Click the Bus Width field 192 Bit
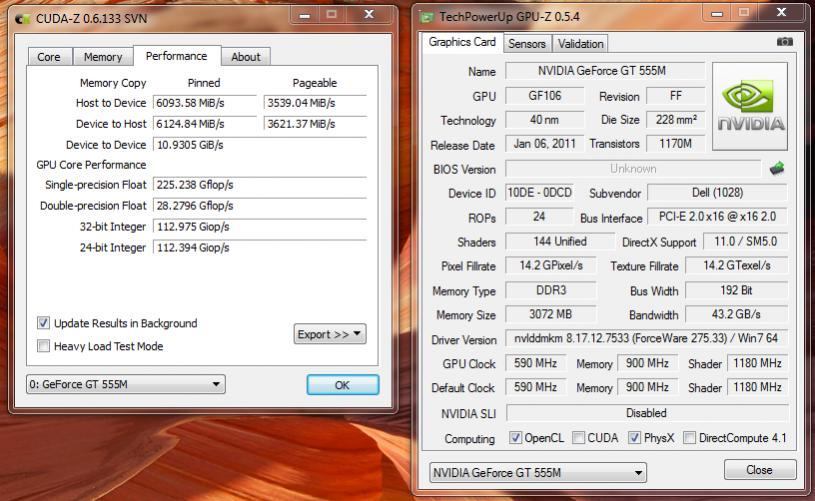This screenshot has width=815, height=501. coord(736,290)
